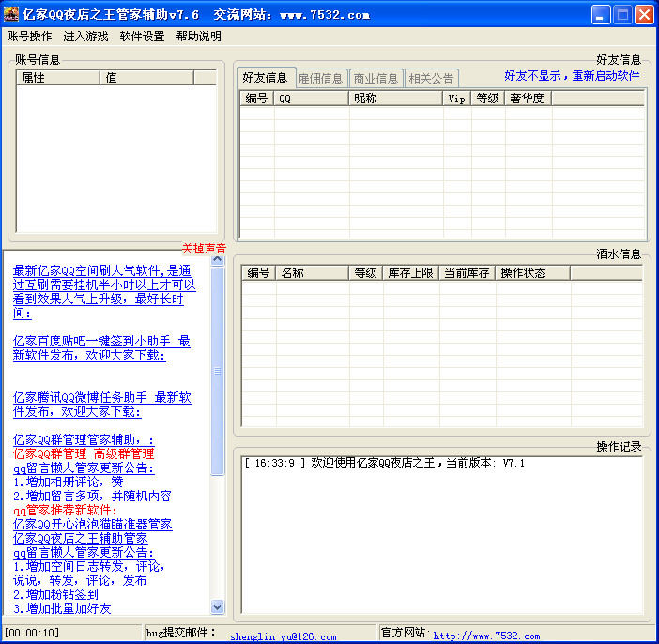Click the red qq管家推荐新软件 text

tap(65, 511)
